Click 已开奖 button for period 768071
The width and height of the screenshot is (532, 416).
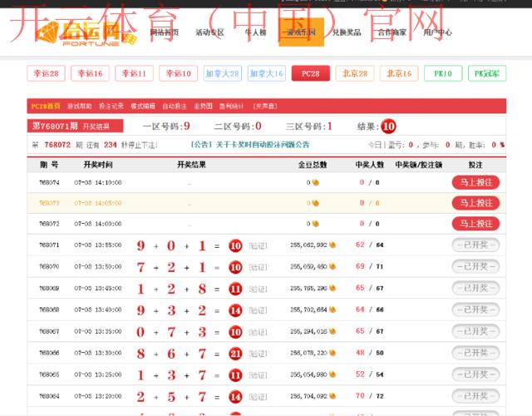pos(475,245)
